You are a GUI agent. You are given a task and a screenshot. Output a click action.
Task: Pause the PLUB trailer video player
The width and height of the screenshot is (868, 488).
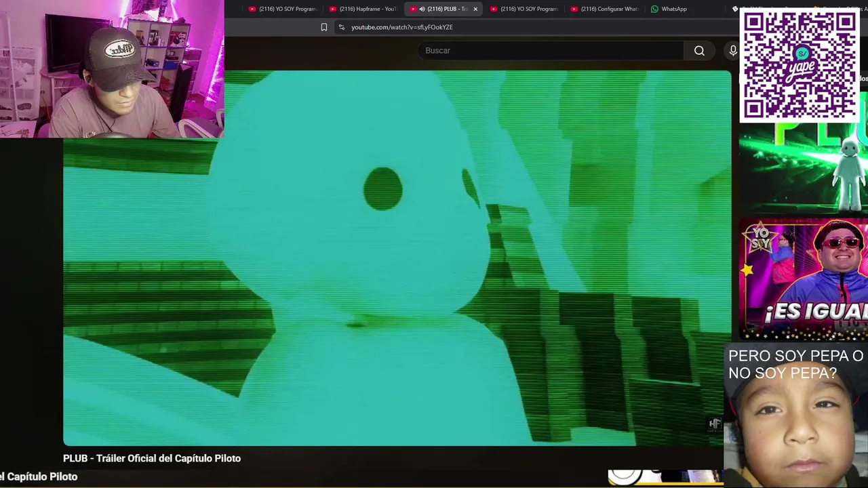tap(397, 258)
